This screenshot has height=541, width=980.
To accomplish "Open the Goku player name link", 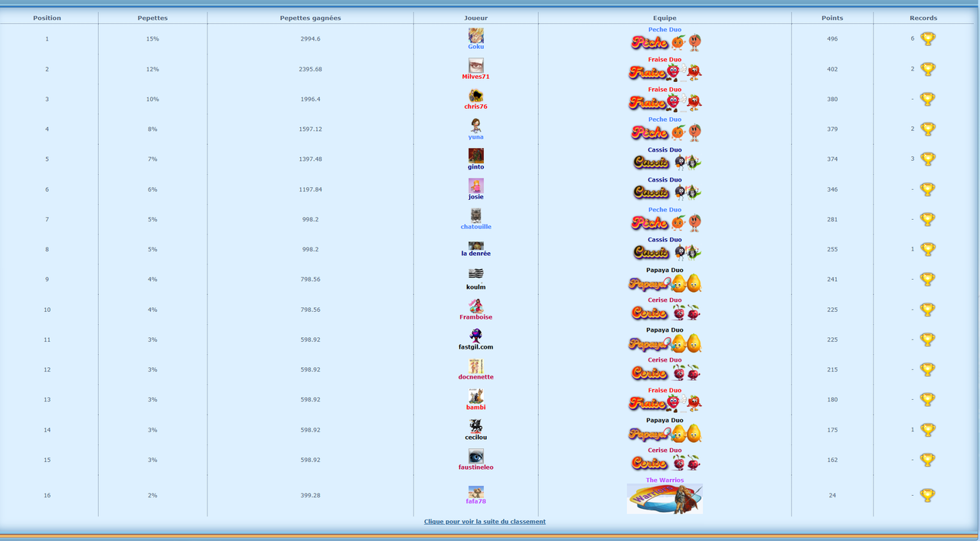I will 475,47.
